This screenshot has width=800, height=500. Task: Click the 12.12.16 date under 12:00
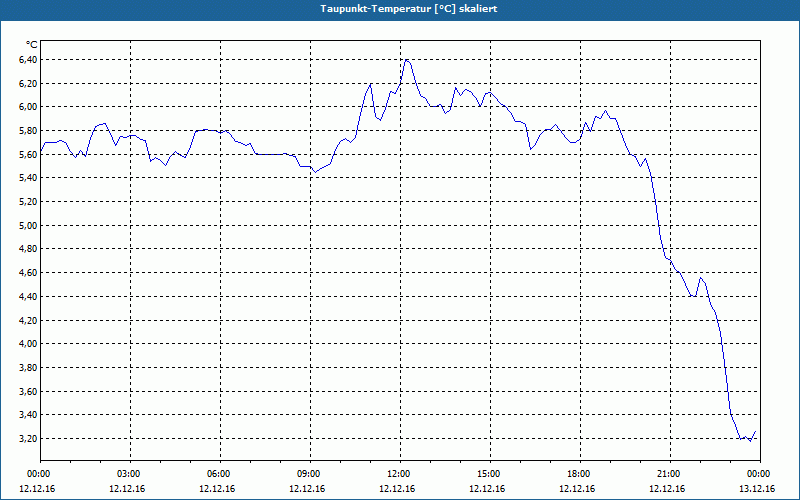pos(397,489)
